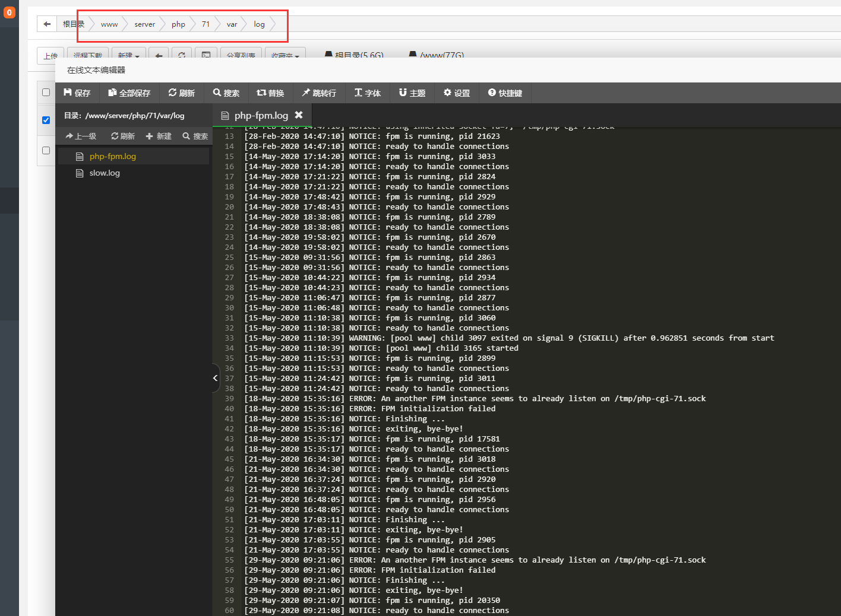
Task: Navigate to www in the breadcrumb
Action: tap(109, 24)
